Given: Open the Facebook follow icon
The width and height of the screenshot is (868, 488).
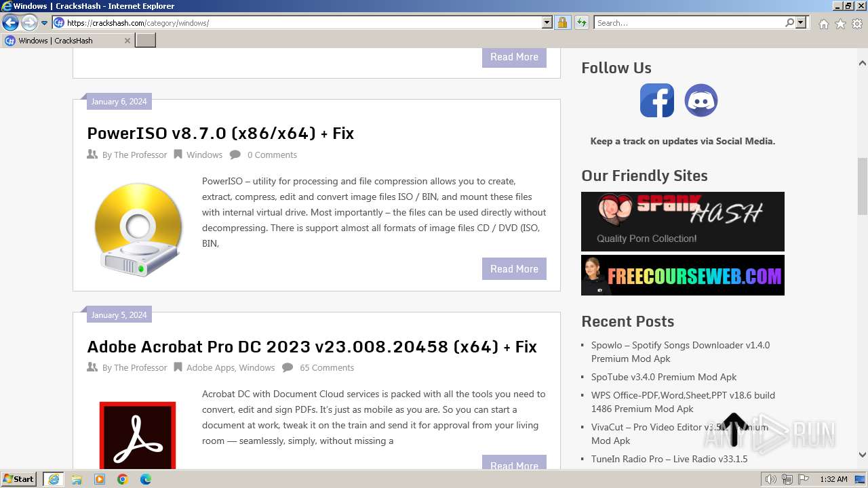Looking at the screenshot, I should (x=657, y=100).
